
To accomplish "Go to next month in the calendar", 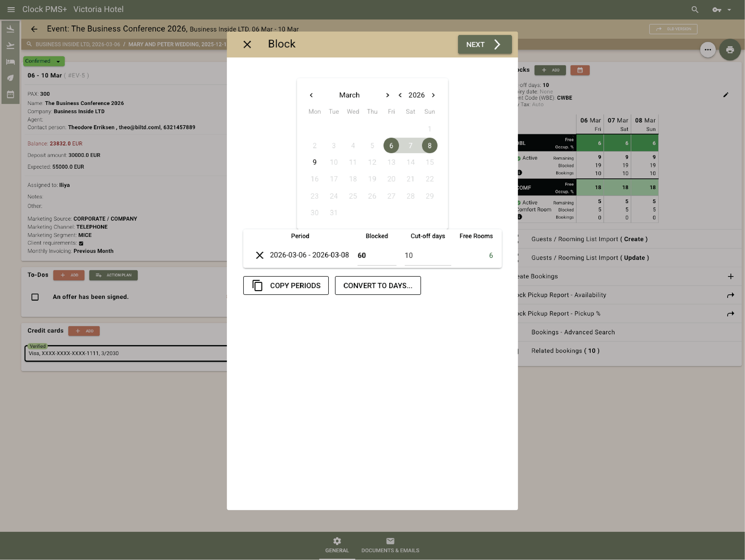I will (387, 95).
